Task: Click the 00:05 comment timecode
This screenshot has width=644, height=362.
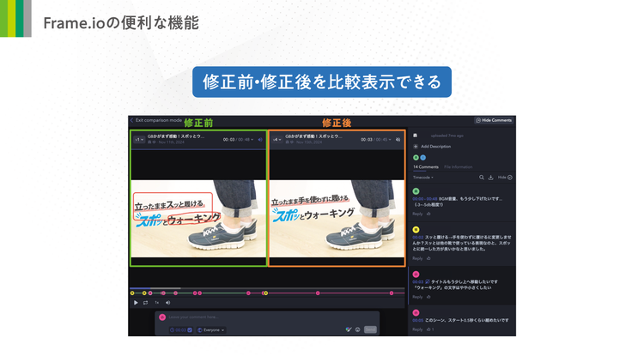Action: pyautogui.click(x=417, y=320)
